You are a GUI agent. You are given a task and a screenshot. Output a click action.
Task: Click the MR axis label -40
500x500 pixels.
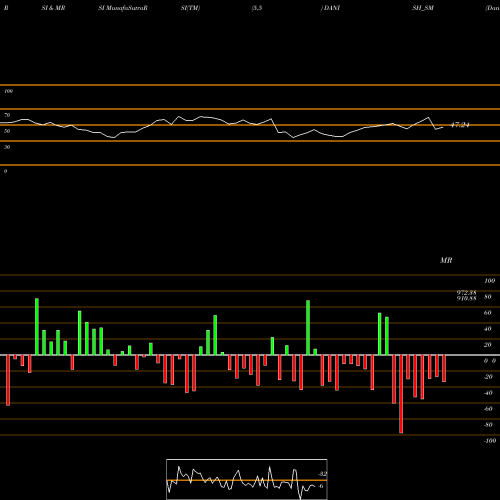[488, 393]
